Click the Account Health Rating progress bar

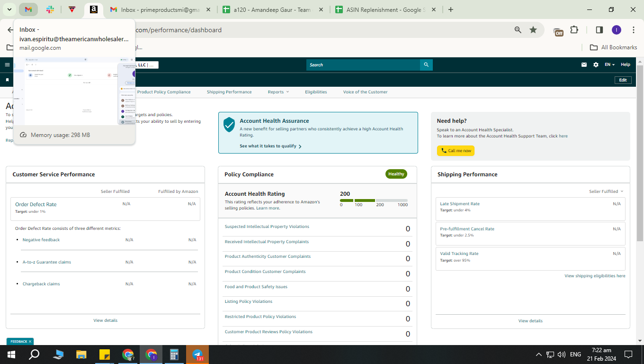click(x=374, y=200)
